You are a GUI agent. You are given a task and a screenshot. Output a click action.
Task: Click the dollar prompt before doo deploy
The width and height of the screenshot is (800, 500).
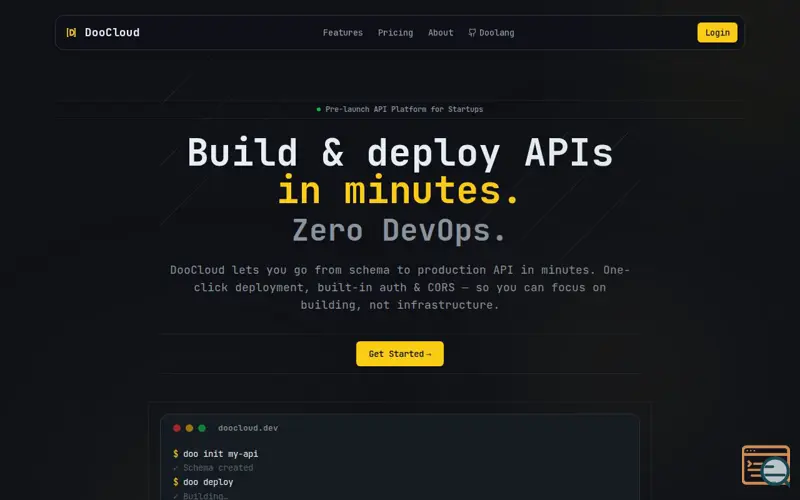pyautogui.click(x=176, y=482)
